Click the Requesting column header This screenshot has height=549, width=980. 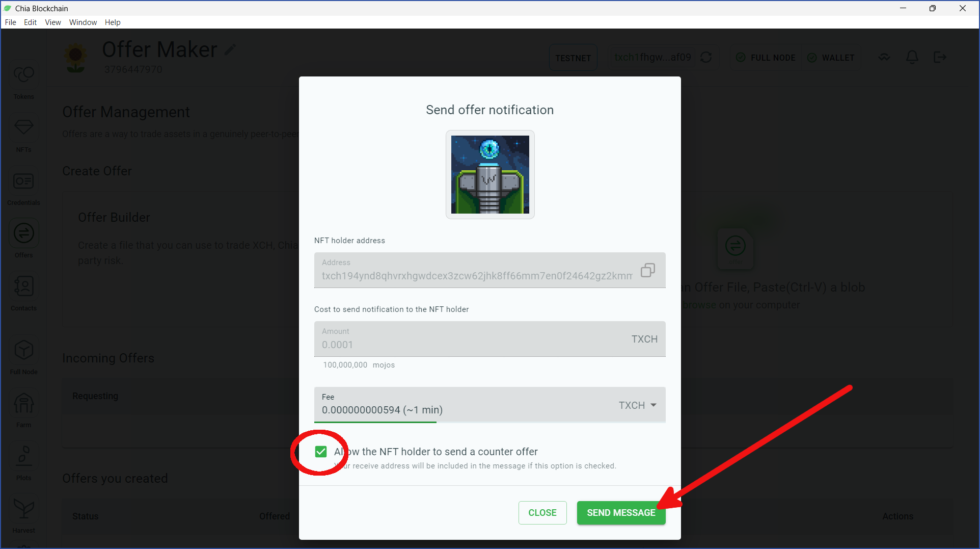[95, 396]
